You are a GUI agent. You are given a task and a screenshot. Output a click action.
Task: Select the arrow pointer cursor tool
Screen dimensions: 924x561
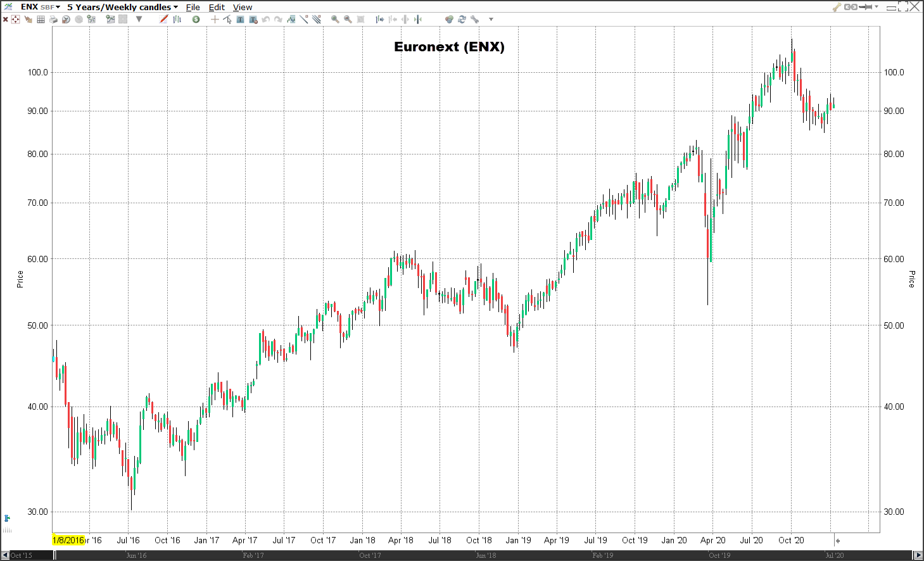pyautogui.click(x=227, y=20)
